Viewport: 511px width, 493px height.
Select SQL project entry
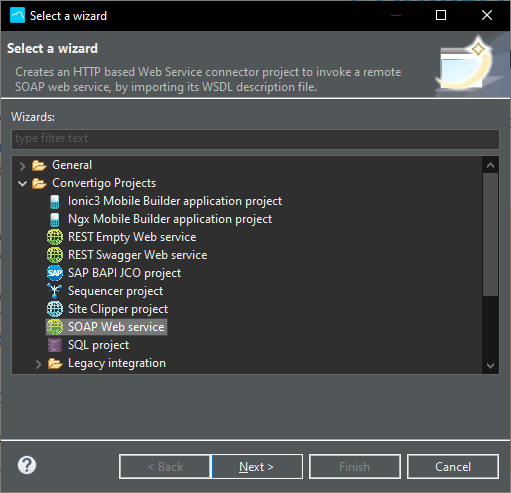point(98,345)
